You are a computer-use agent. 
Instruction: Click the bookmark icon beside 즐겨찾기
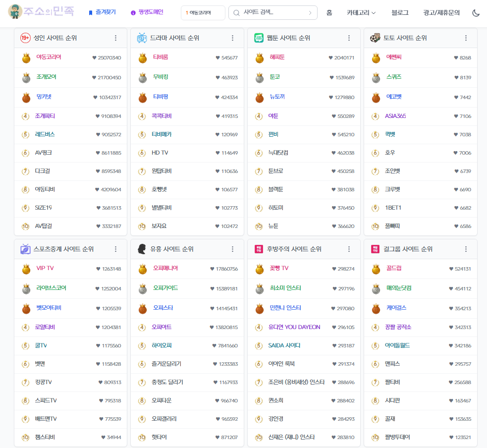(90, 12)
